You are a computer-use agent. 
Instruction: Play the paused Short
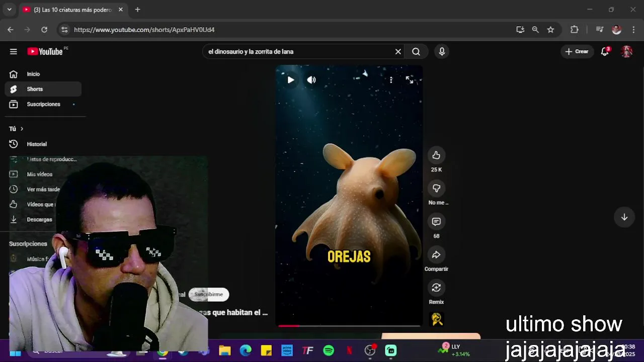tap(291, 80)
